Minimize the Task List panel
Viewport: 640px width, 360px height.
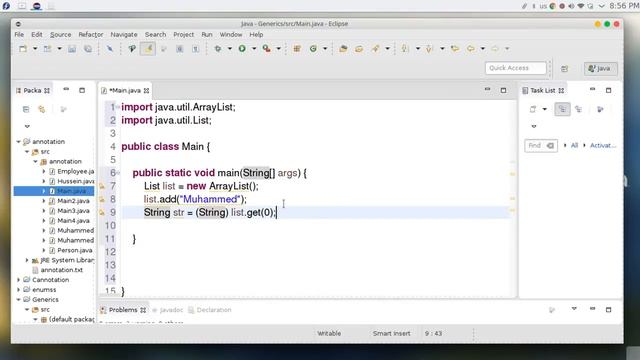[593, 89]
